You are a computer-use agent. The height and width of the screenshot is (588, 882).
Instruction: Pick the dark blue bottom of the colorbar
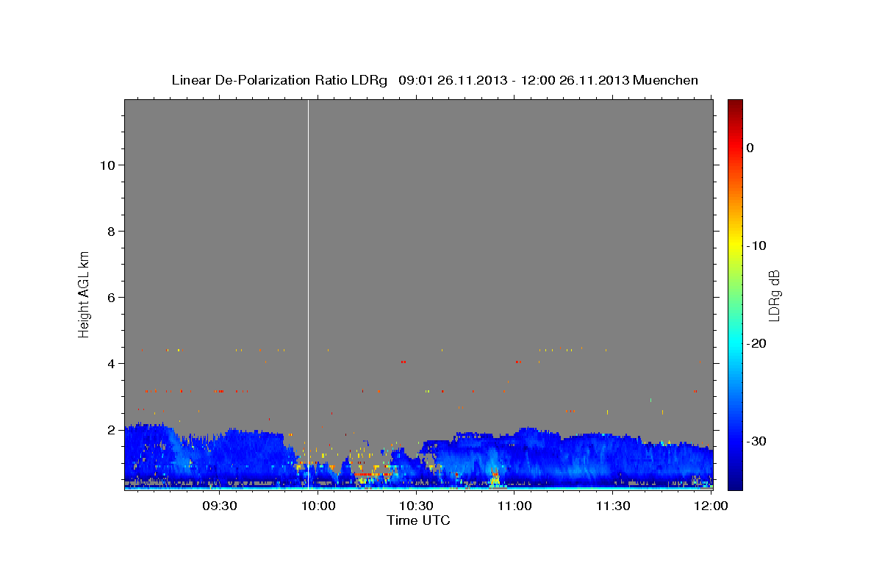pos(735,481)
